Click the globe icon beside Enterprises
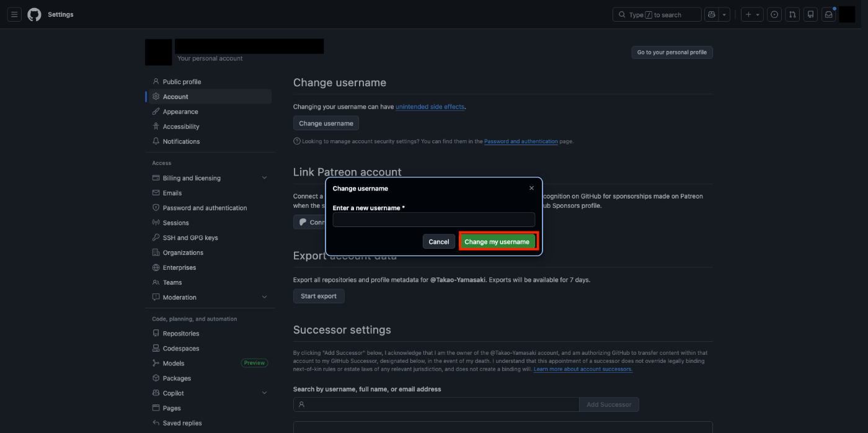The width and height of the screenshot is (868, 433). click(156, 267)
